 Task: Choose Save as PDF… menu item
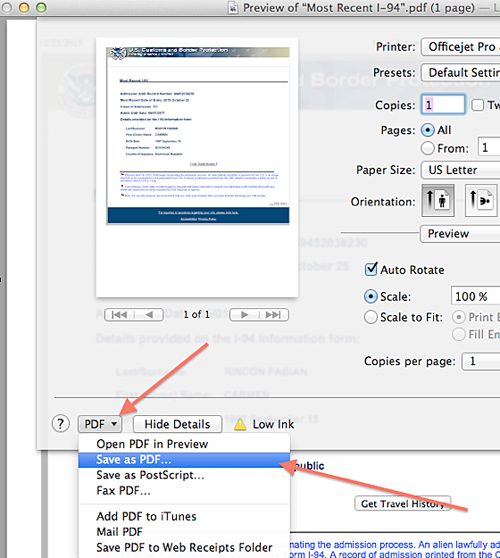pyautogui.click(x=184, y=460)
